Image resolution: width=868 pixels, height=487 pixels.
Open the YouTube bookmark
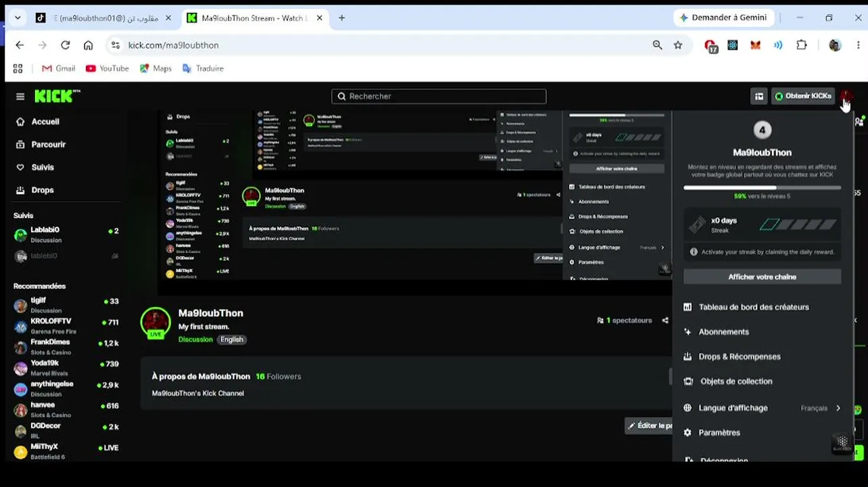(107, 68)
